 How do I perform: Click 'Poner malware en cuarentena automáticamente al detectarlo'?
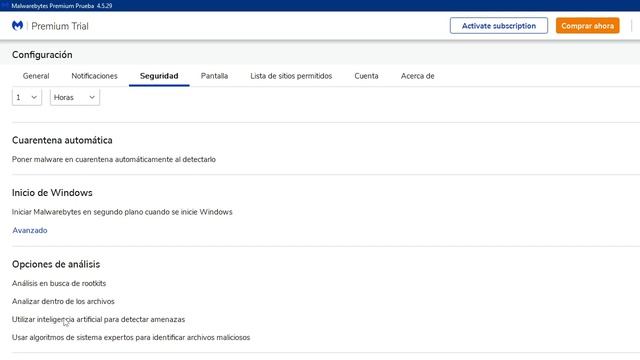(114, 160)
